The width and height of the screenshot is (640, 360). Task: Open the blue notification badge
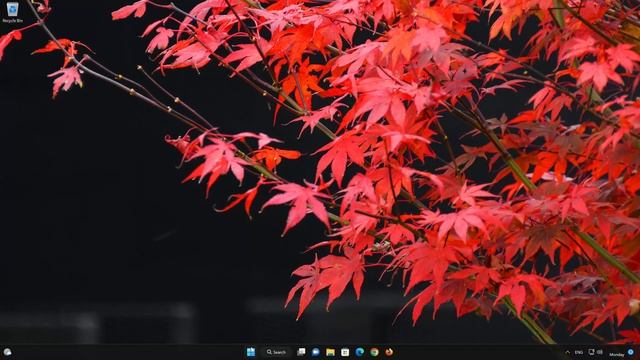pos(631,352)
